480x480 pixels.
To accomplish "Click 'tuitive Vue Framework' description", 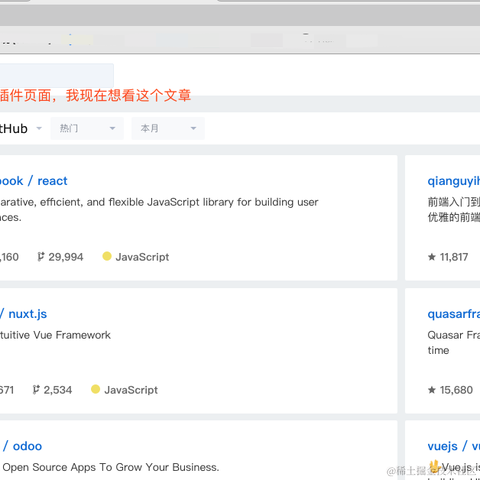I will (55, 335).
